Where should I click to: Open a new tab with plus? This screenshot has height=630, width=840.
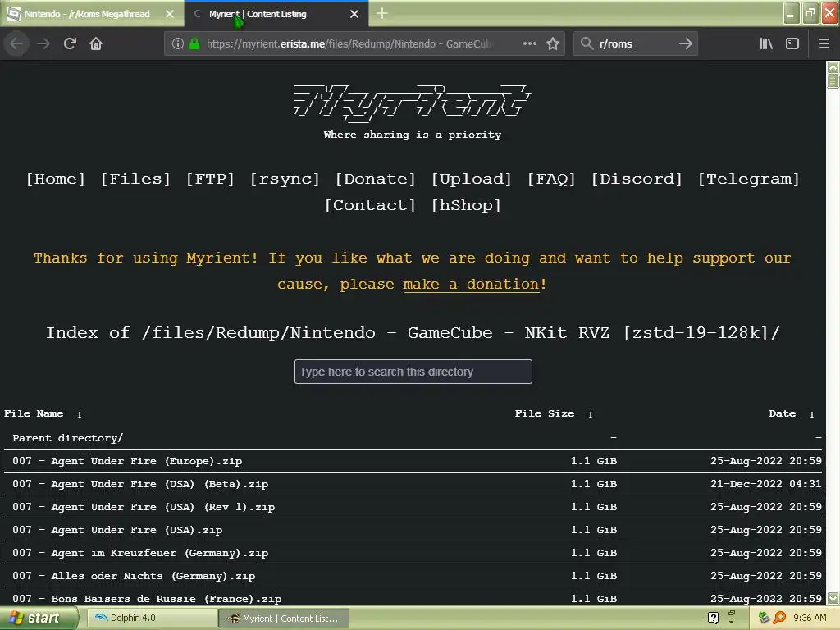click(382, 13)
